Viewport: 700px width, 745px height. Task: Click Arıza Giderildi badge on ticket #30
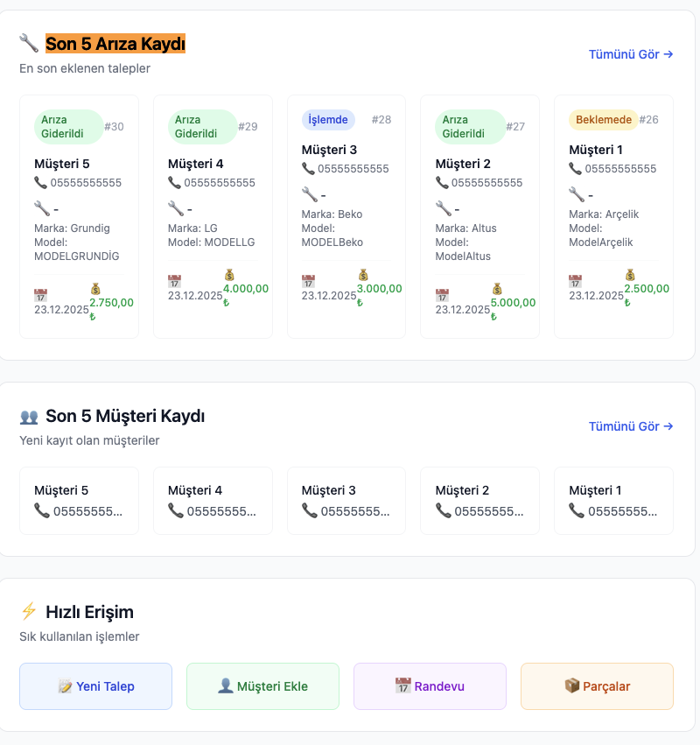(68, 127)
